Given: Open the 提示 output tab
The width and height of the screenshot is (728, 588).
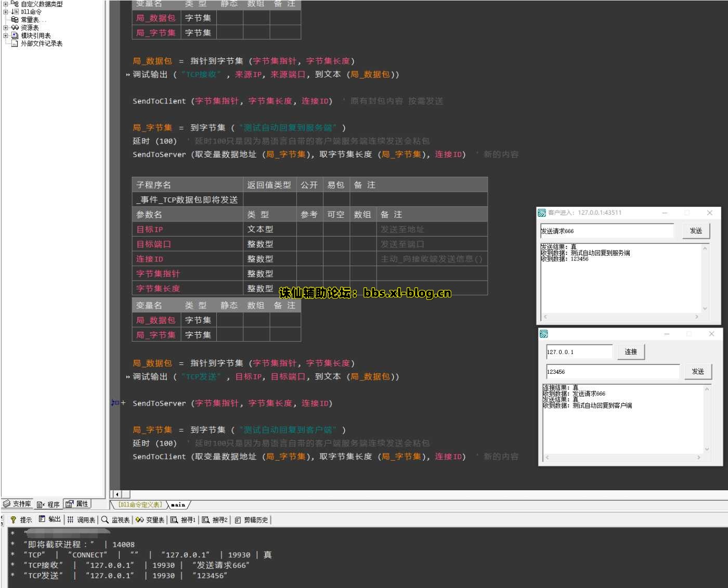Looking at the screenshot, I should click(x=21, y=519).
